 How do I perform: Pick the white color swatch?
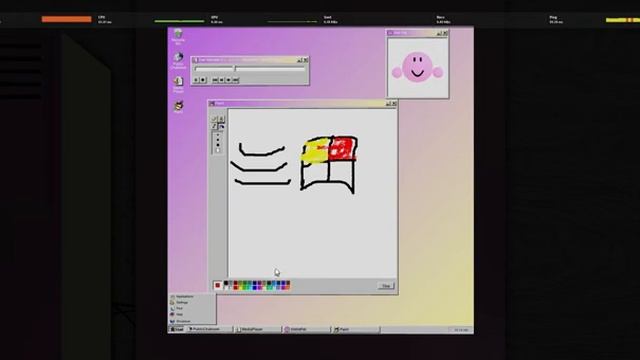(x=226, y=288)
